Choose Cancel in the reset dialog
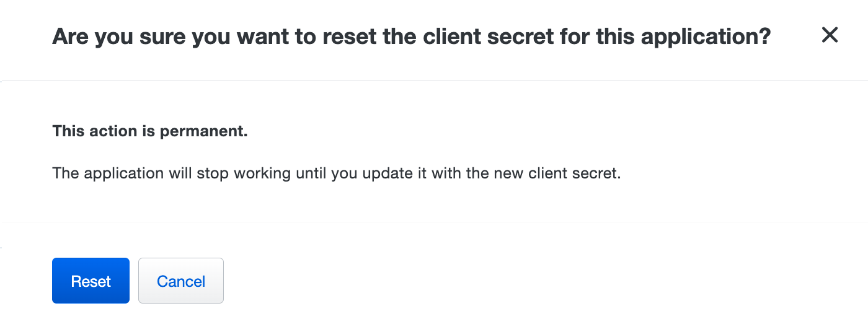 180,281
